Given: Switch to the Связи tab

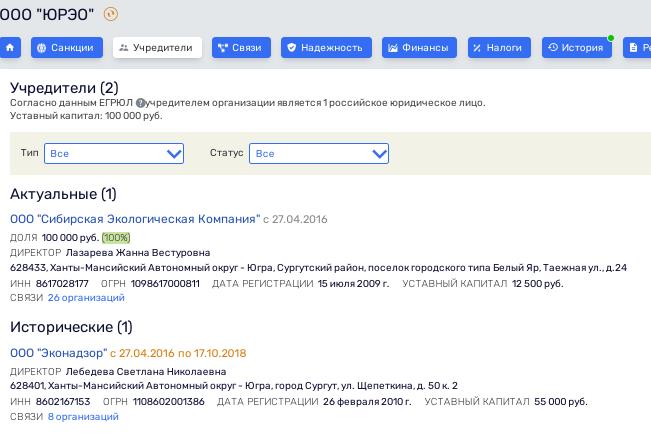Looking at the screenshot, I should (x=241, y=48).
